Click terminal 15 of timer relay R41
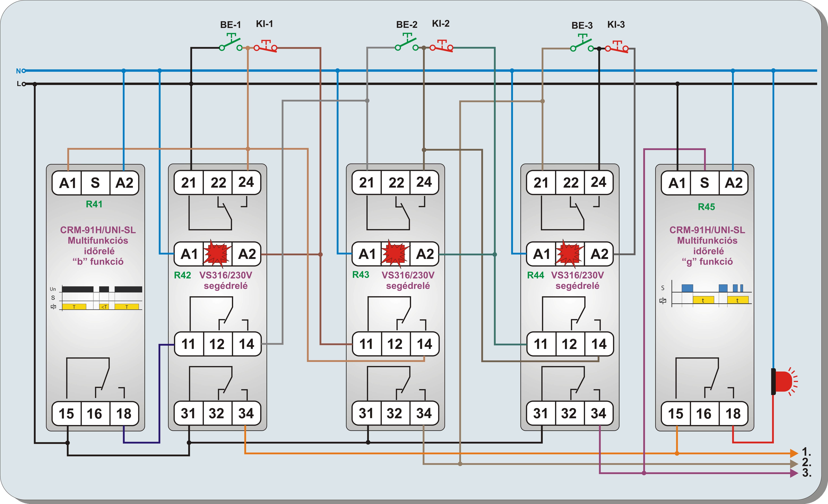 67,414
